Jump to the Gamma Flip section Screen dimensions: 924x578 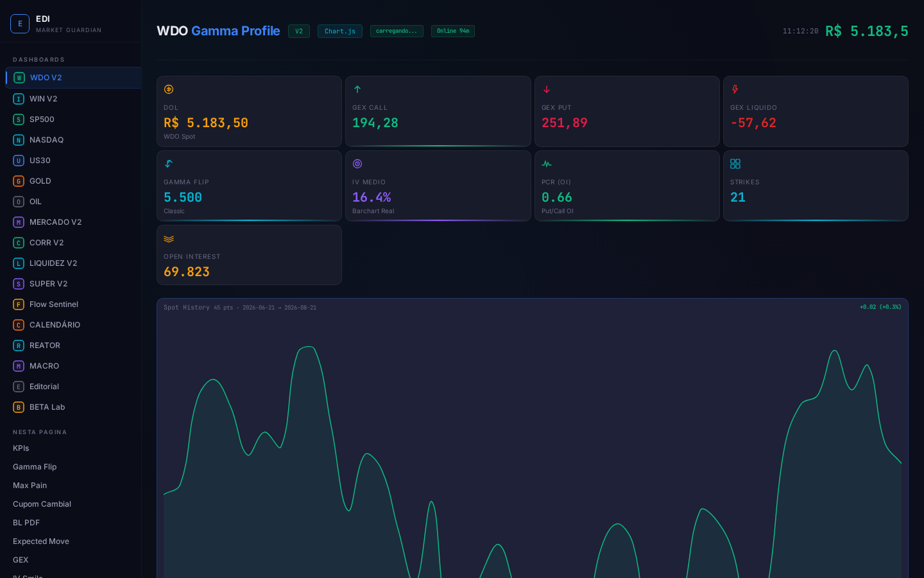[x=35, y=467]
